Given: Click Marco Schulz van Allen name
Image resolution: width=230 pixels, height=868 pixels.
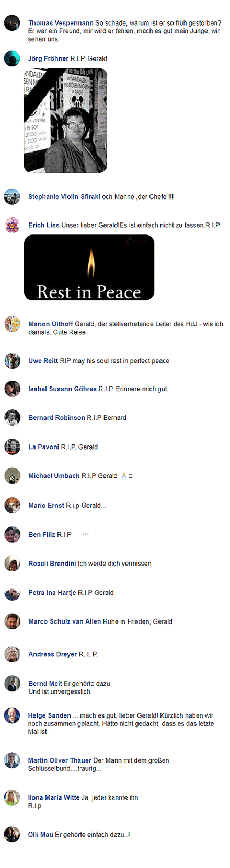Looking at the screenshot, I should 65,621.
